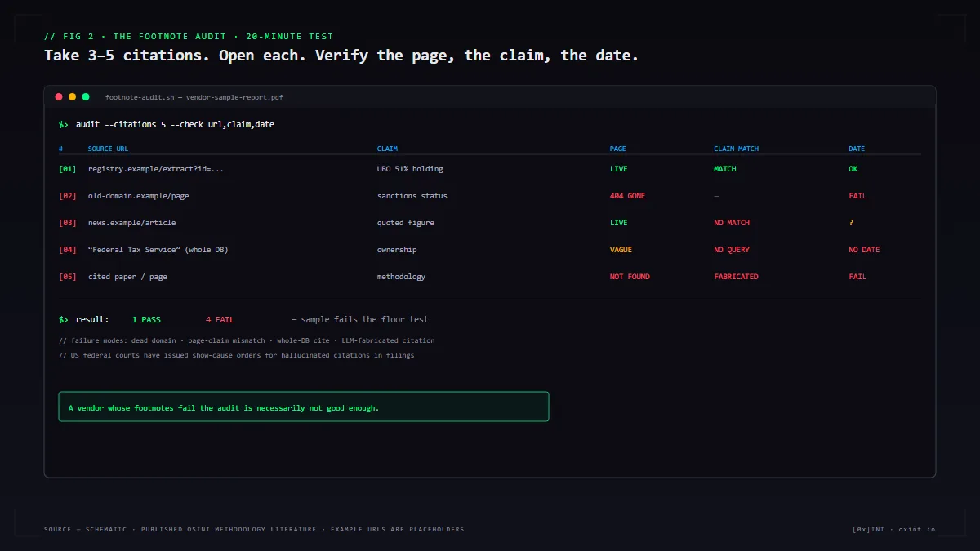Click the CLAIM MATCH column header
Viewport: 980px width, 551px height.
(x=736, y=149)
